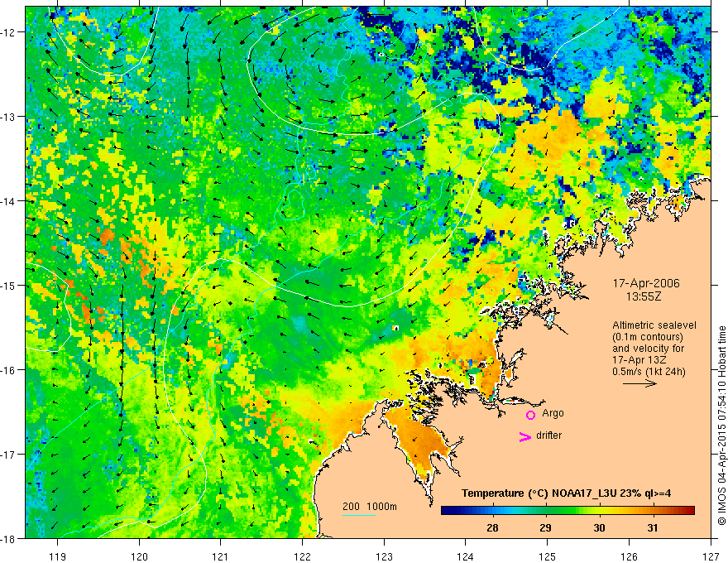Click the dark red end of temperature scale
The image size is (728, 563).
click(x=689, y=511)
